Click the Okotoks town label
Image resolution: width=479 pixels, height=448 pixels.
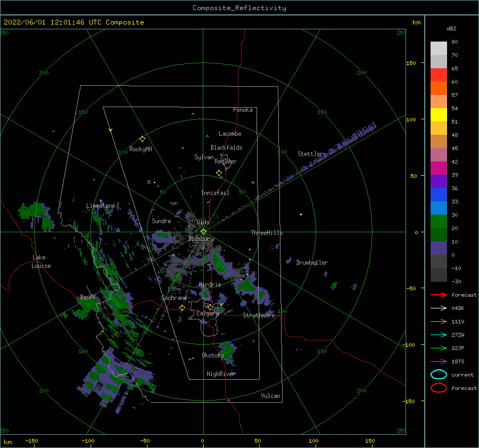point(213,355)
